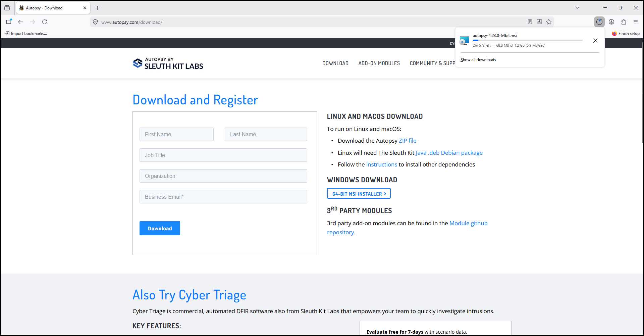Focus the Business Email field
This screenshot has height=336, width=644.
point(223,197)
